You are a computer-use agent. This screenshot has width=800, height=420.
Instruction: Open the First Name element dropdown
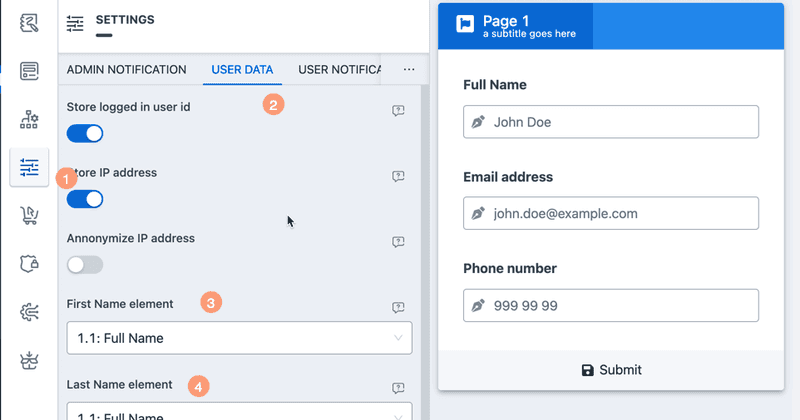pyautogui.click(x=239, y=338)
